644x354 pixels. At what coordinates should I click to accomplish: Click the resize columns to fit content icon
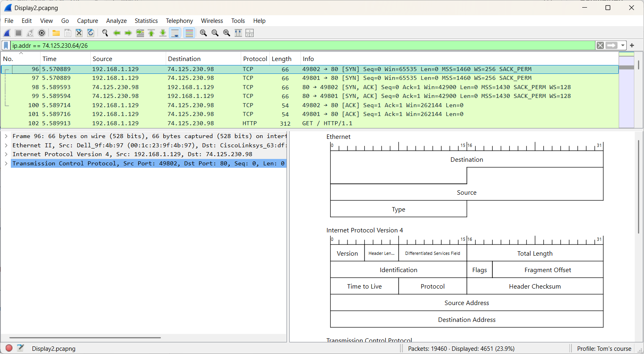click(238, 33)
